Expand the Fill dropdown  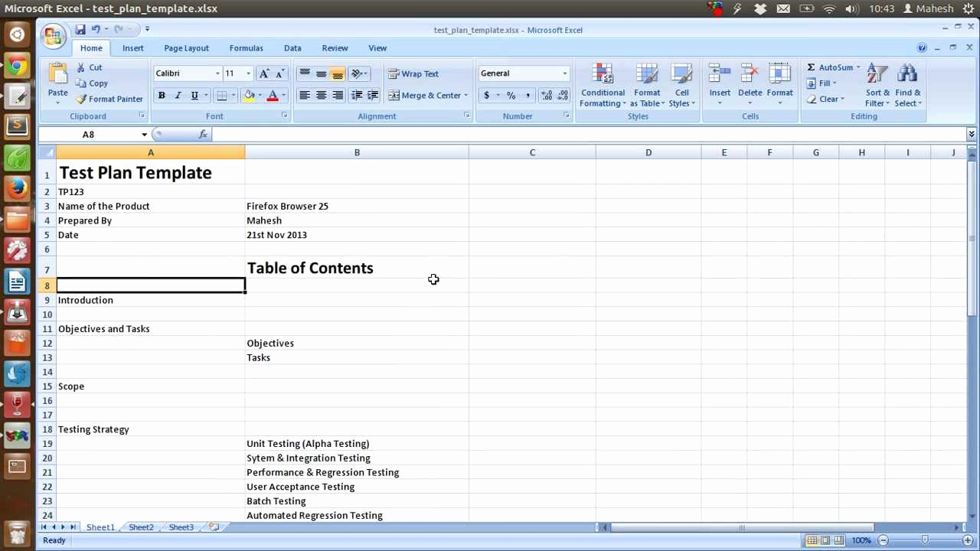pyautogui.click(x=835, y=83)
